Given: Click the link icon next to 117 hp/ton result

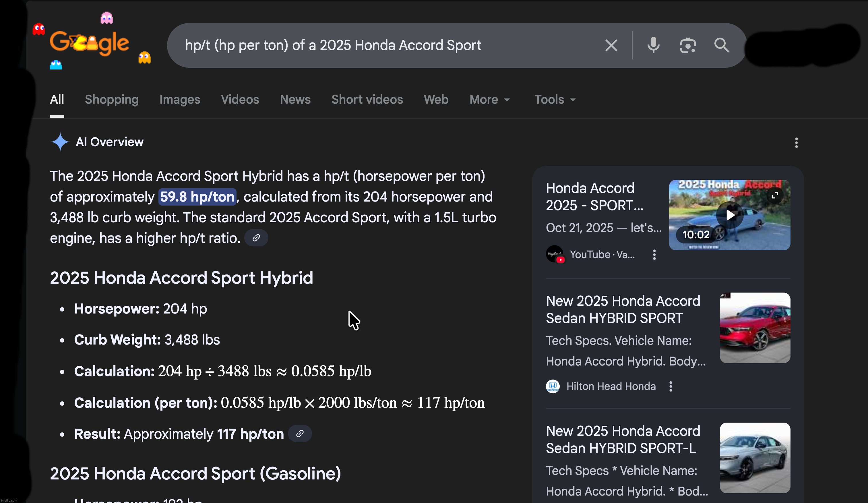Looking at the screenshot, I should [299, 434].
